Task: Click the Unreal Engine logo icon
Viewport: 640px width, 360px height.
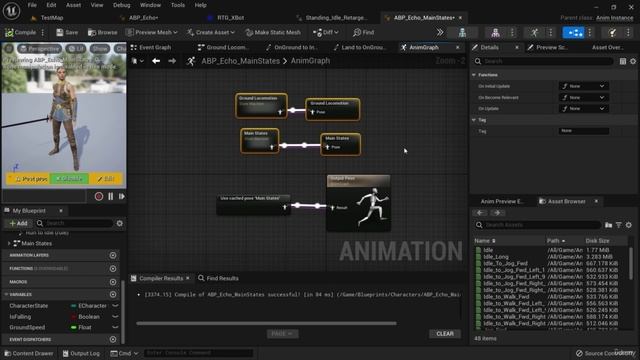Action: click(x=11, y=10)
